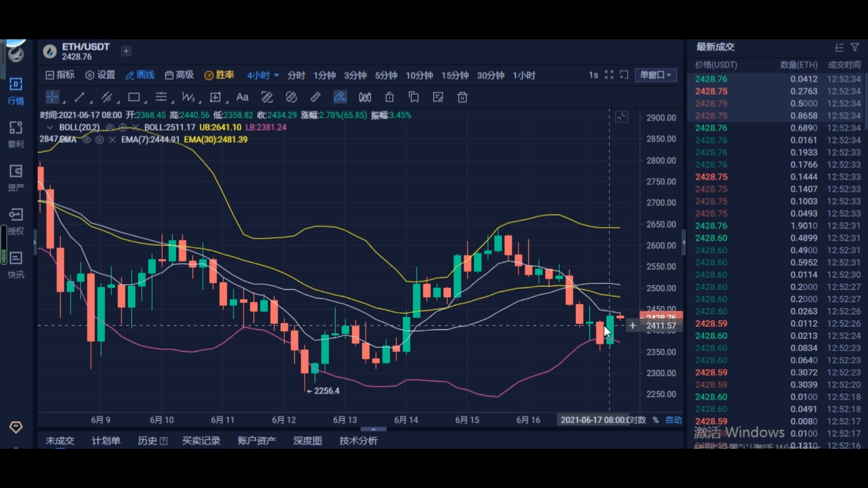Toggle BOLL indicator visibility eye
This screenshot has height=488, width=868.
pyautogui.click(x=110, y=127)
